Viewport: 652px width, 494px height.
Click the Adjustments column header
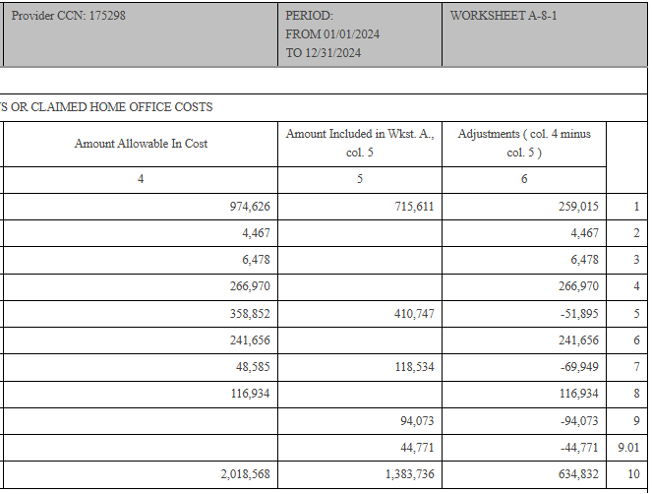[x=524, y=143]
